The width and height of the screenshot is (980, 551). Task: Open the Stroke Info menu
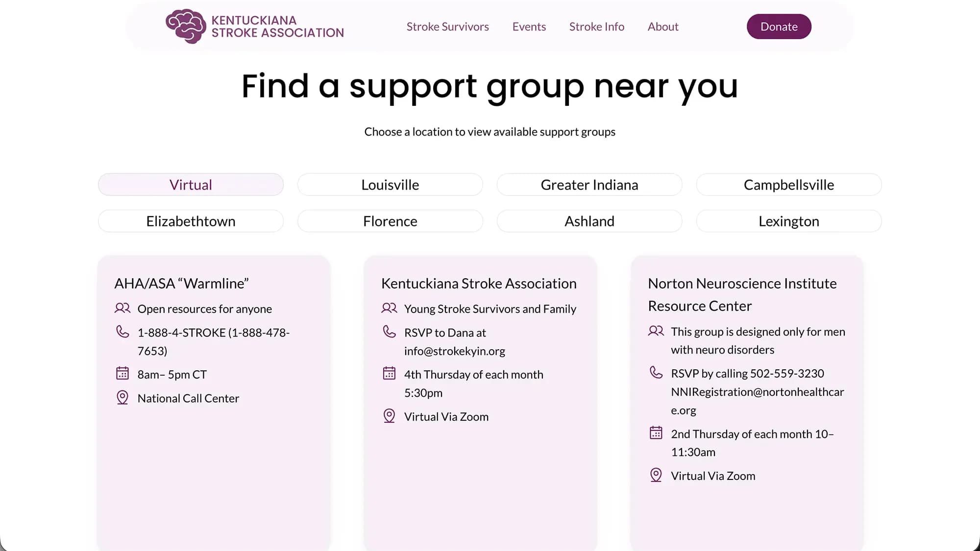click(x=597, y=26)
